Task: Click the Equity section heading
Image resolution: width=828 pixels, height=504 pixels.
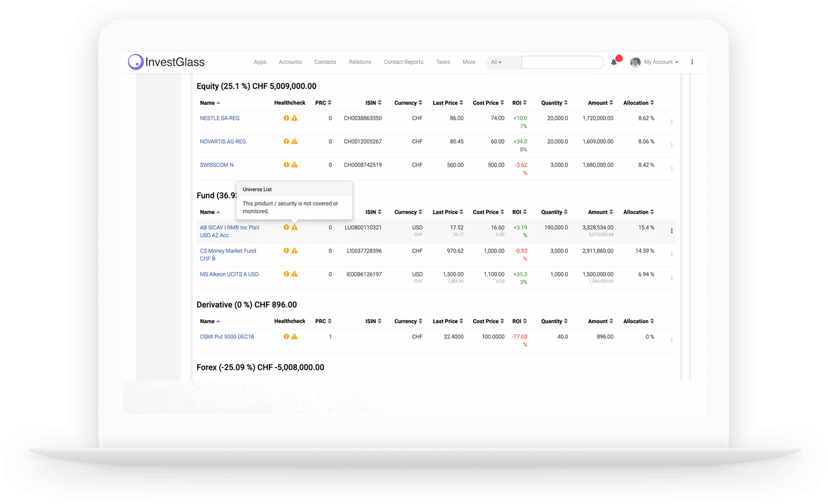Action: [x=257, y=86]
